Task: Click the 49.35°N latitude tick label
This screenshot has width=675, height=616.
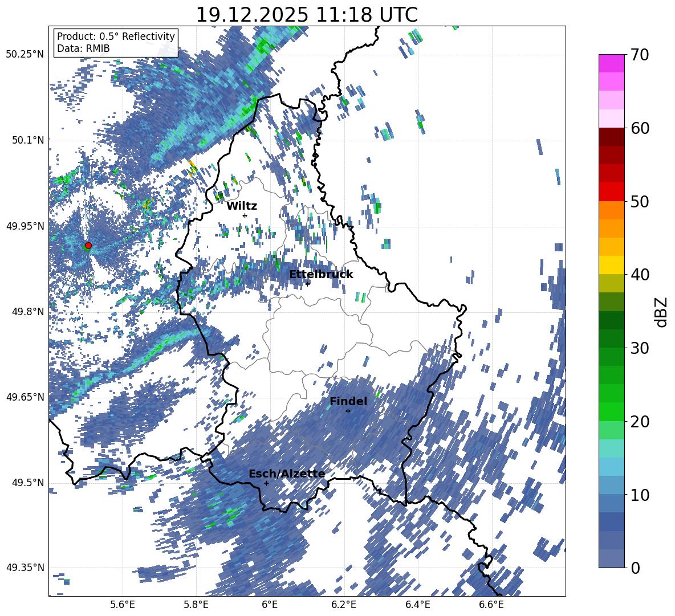Action: tap(25, 568)
